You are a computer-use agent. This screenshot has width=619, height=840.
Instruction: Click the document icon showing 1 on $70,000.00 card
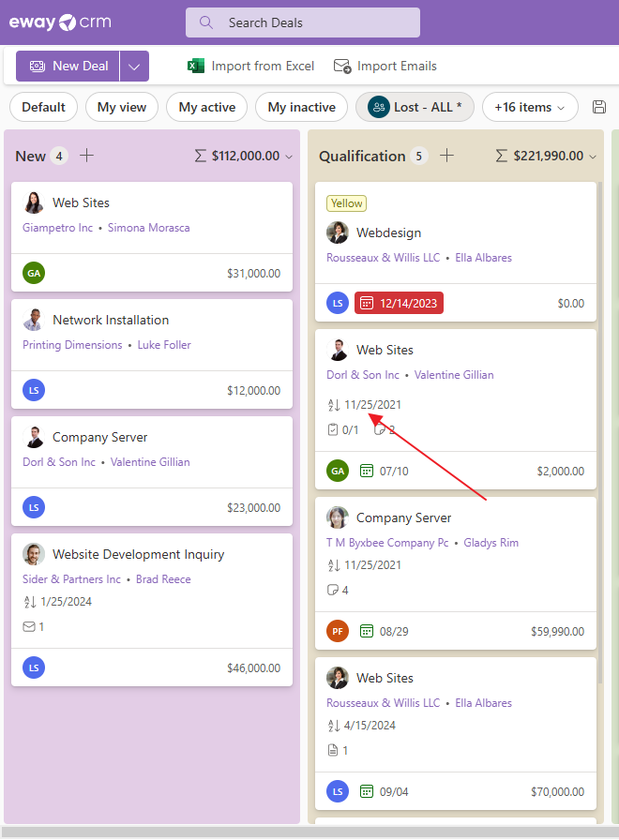point(333,750)
